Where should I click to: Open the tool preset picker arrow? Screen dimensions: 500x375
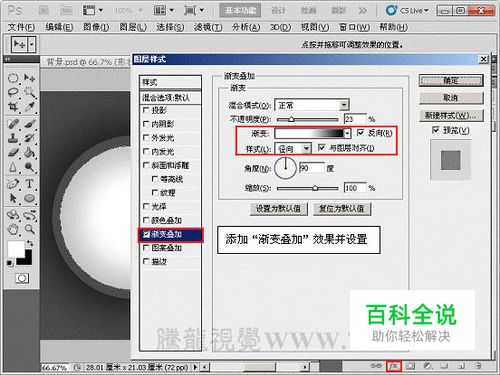32,44
